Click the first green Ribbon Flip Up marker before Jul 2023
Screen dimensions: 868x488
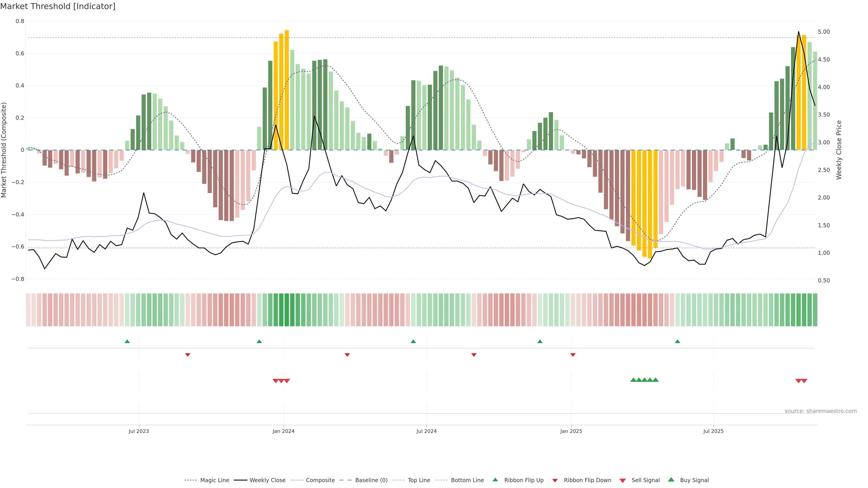coord(127,342)
